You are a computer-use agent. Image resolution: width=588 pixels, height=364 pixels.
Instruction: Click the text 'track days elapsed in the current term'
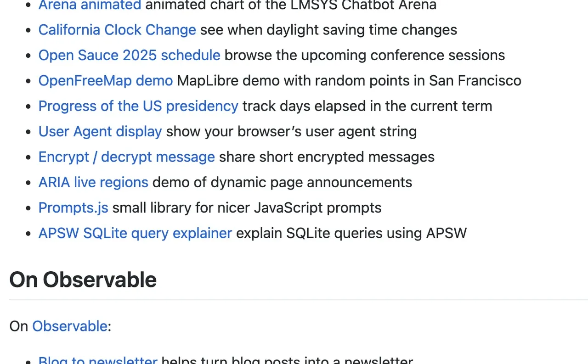[367, 106]
